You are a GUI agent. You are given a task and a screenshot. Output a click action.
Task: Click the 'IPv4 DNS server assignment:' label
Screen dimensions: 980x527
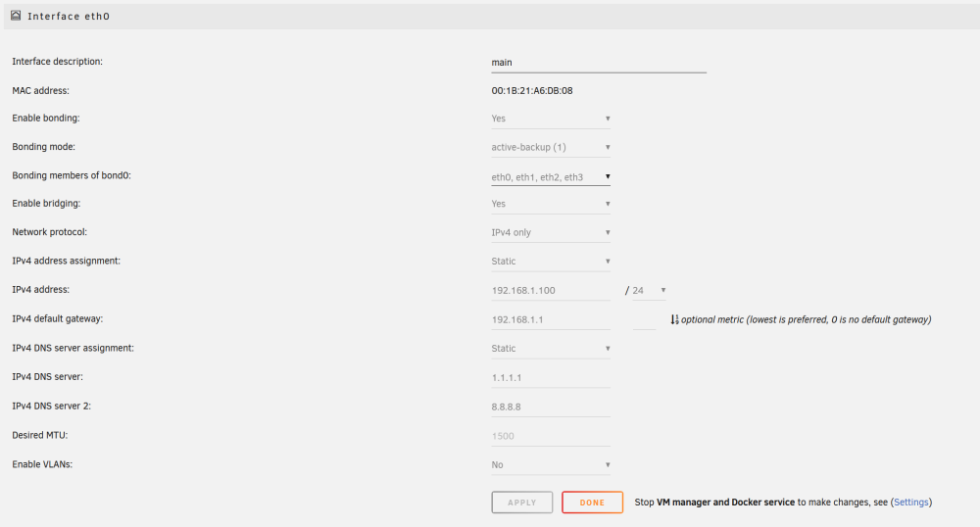[x=73, y=348]
